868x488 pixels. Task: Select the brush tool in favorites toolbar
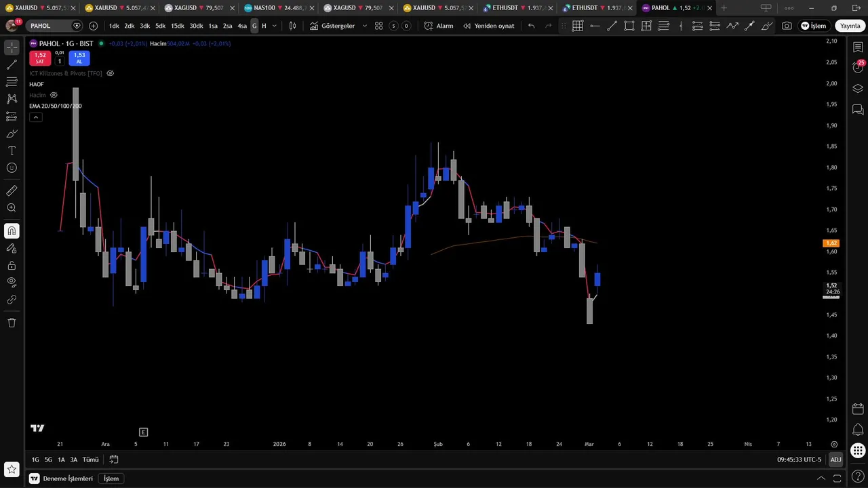pyautogui.click(x=767, y=26)
